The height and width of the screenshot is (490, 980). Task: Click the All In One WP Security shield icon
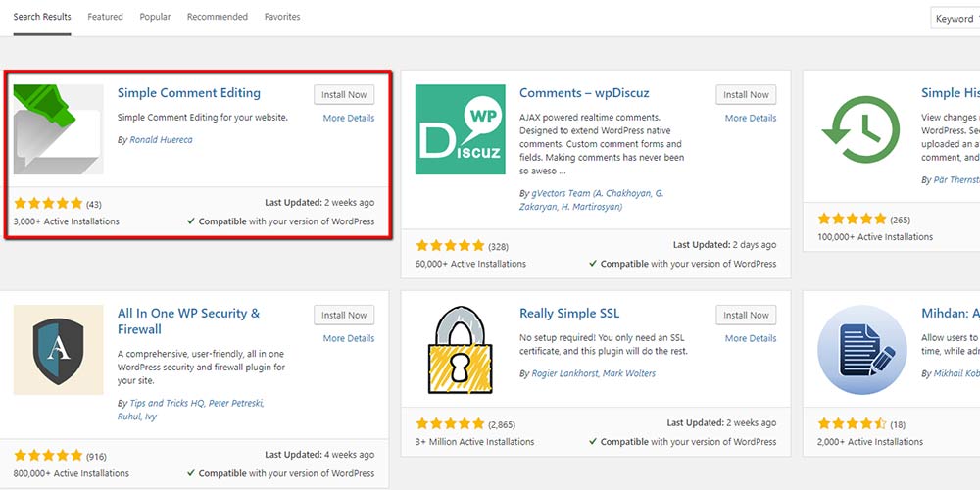(58, 350)
